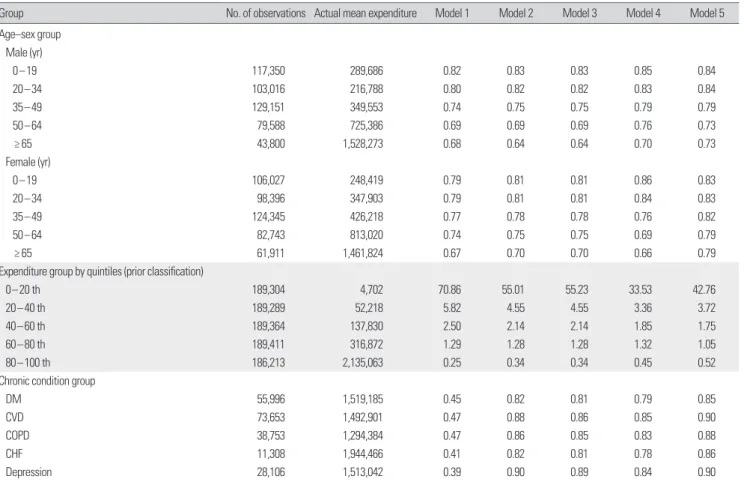
Task: Click the '20–40 th' quintile row label
Action: 25,308
